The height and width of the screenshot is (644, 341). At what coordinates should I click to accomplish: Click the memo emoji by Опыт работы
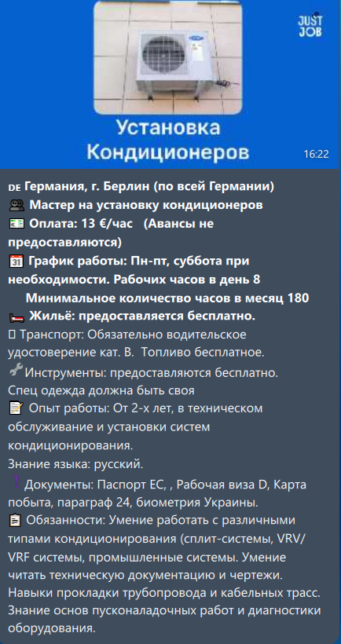(x=16, y=408)
